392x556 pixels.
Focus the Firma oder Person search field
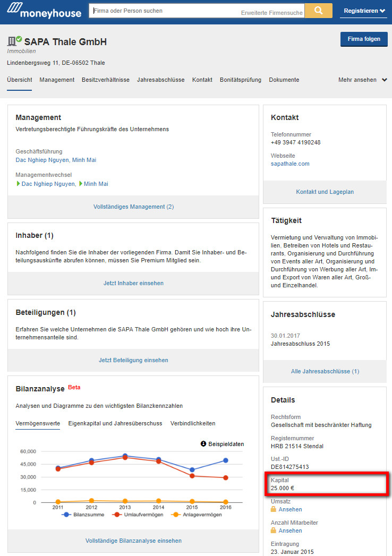tap(165, 11)
